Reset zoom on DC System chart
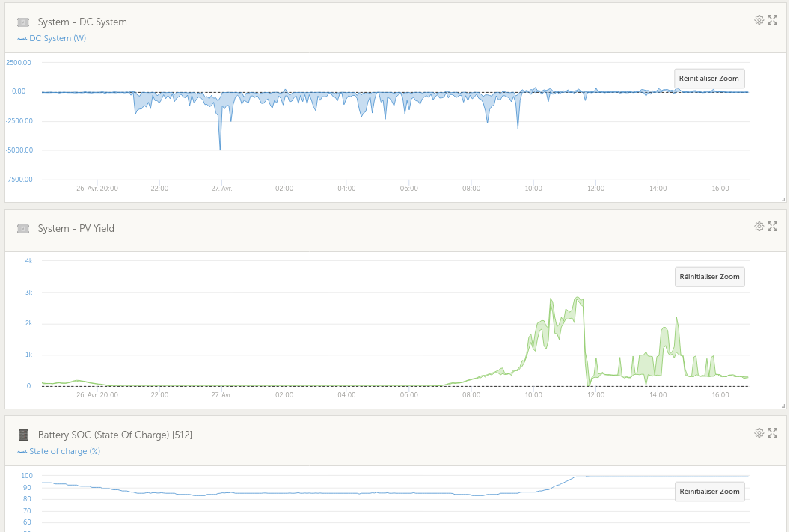Viewport: 790px width, 532px height. [x=709, y=79]
